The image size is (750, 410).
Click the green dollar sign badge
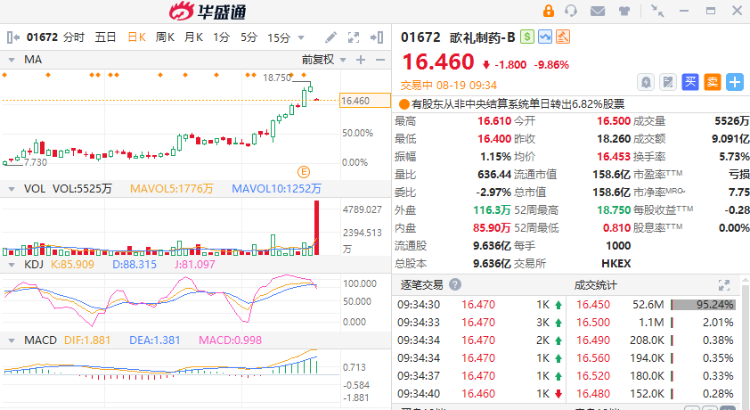pos(527,37)
